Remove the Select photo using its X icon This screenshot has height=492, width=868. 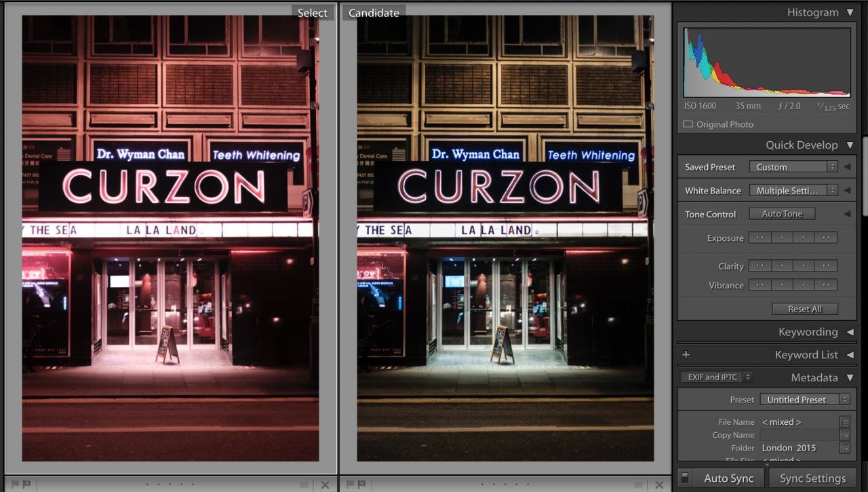325,485
